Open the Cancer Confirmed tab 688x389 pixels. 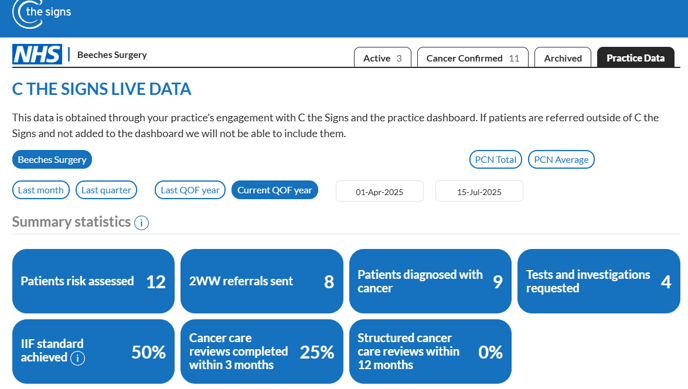[x=473, y=57]
